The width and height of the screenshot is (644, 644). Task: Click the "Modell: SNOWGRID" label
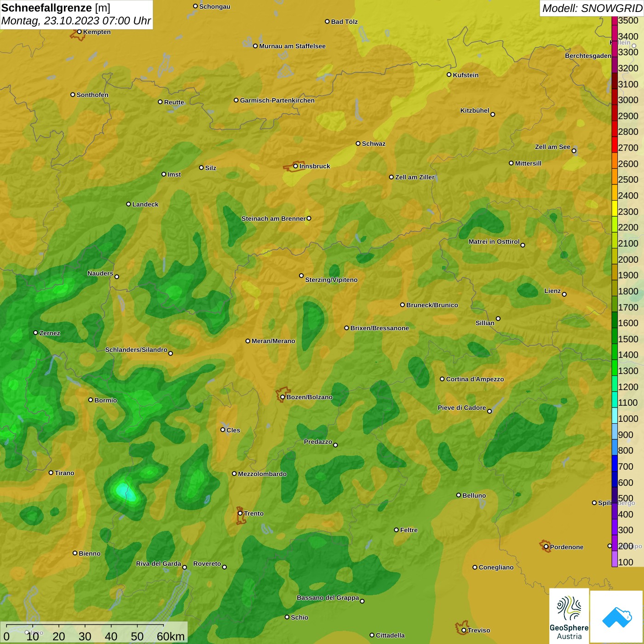(592, 8)
